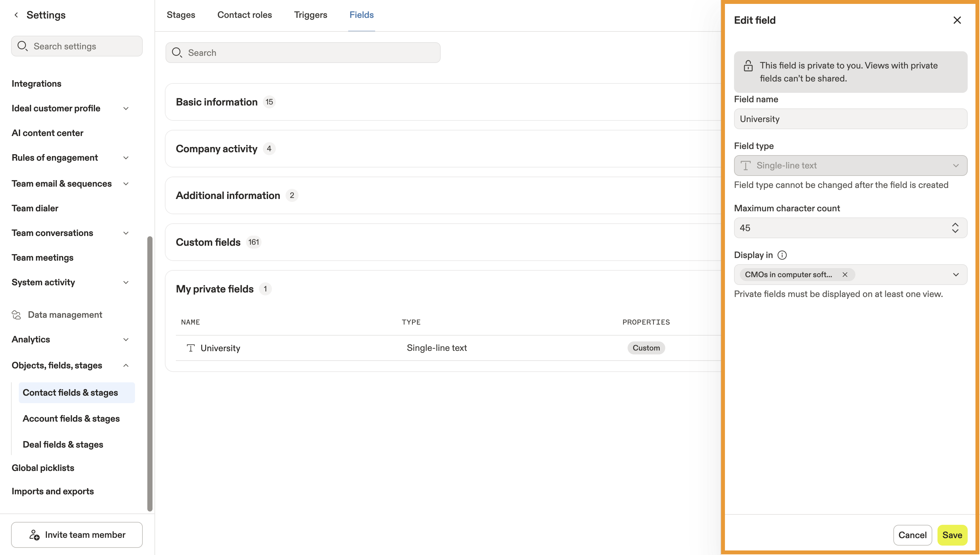Expand Rules of engagement section
Image resolution: width=980 pixels, height=555 pixels.
[x=126, y=158]
